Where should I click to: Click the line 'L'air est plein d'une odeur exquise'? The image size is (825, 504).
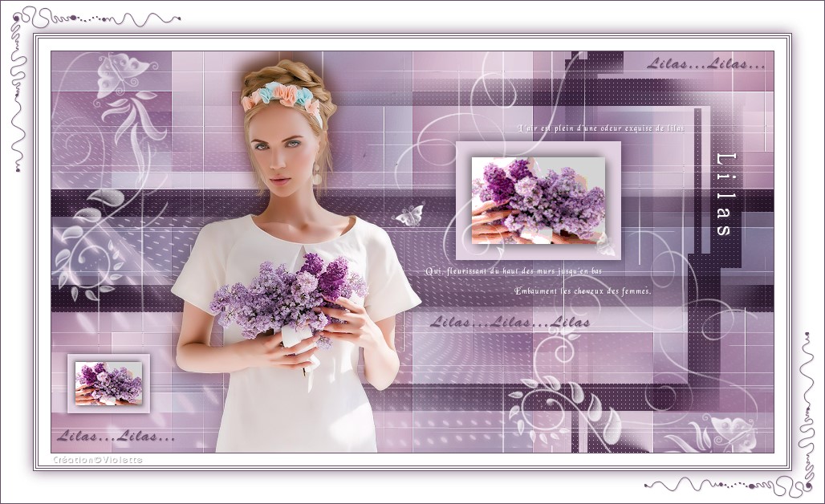tap(600, 128)
